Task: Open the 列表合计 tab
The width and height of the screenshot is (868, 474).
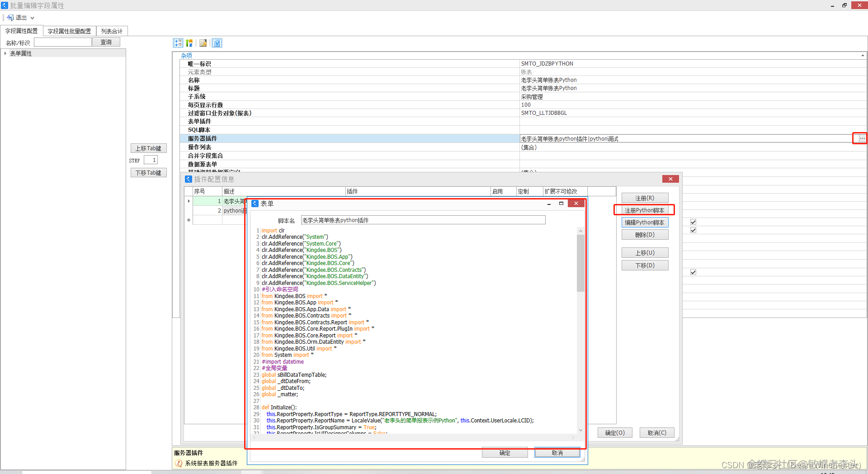Action: click(x=112, y=31)
